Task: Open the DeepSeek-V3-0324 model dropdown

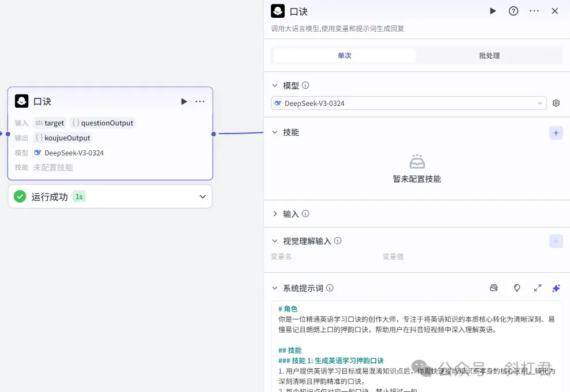Action: [x=409, y=103]
